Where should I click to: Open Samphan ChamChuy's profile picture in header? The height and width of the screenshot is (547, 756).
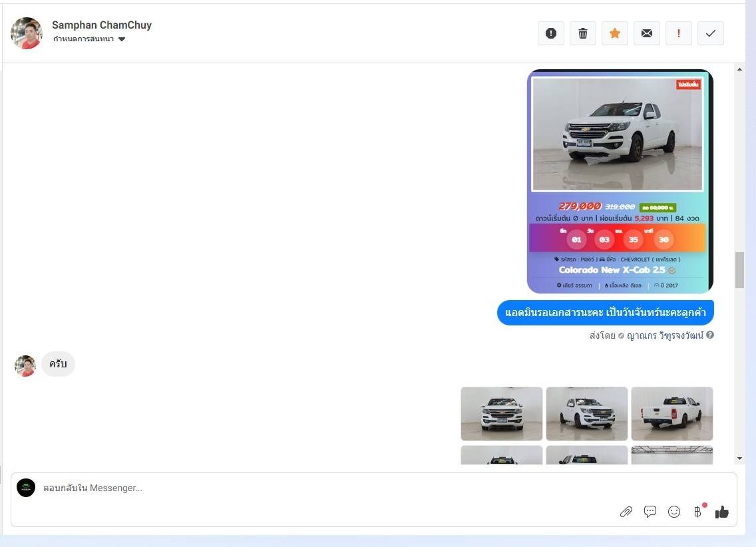[x=27, y=33]
